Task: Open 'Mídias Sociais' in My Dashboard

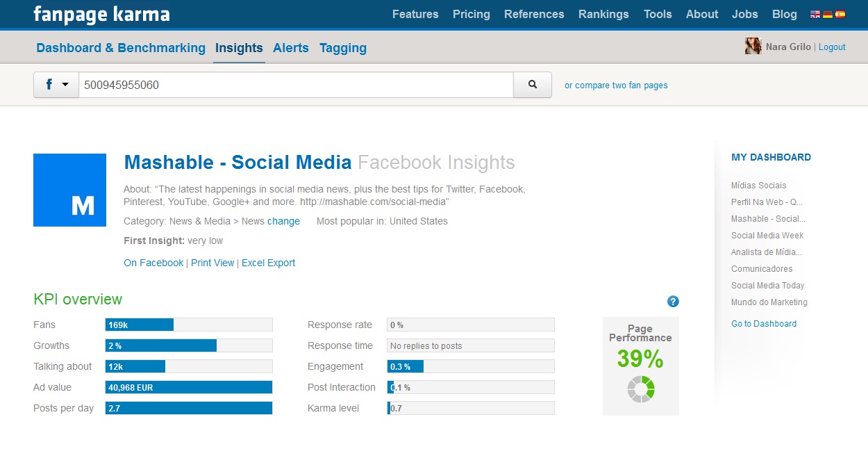Action: tap(759, 186)
